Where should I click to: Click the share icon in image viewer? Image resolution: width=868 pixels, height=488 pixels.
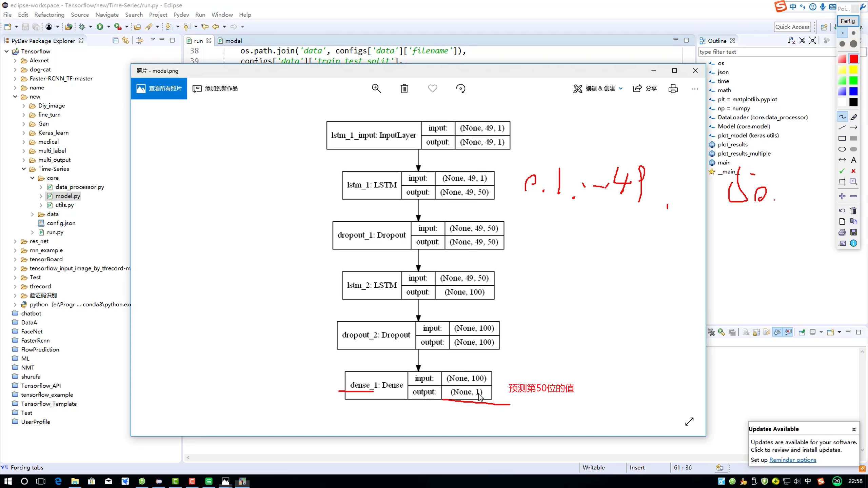(639, 89)
